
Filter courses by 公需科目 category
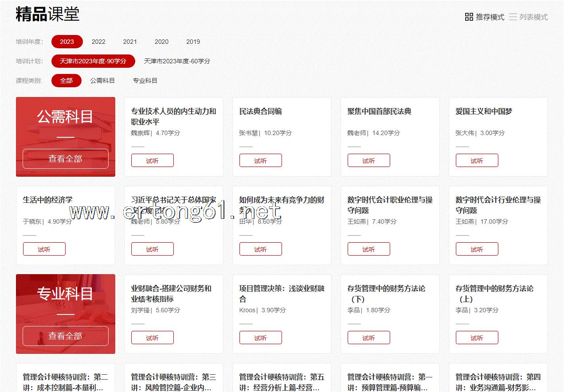pyautogui.click(x=102, y=81)
